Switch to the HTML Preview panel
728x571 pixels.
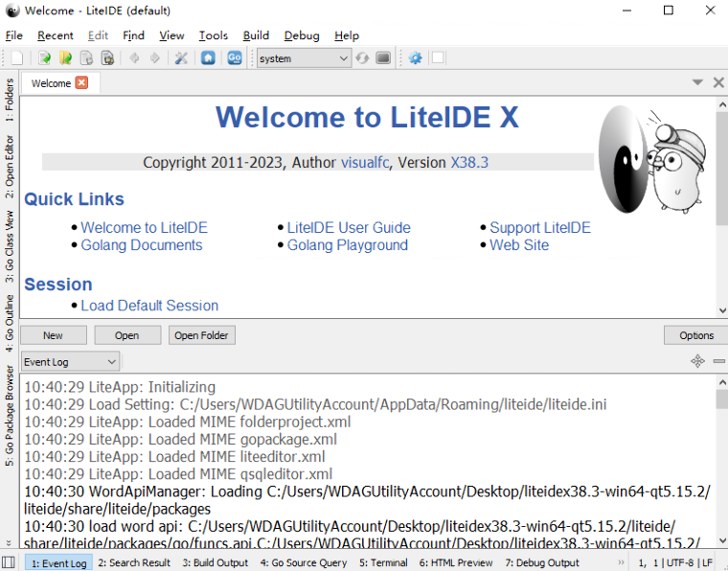tap(456, 562)
